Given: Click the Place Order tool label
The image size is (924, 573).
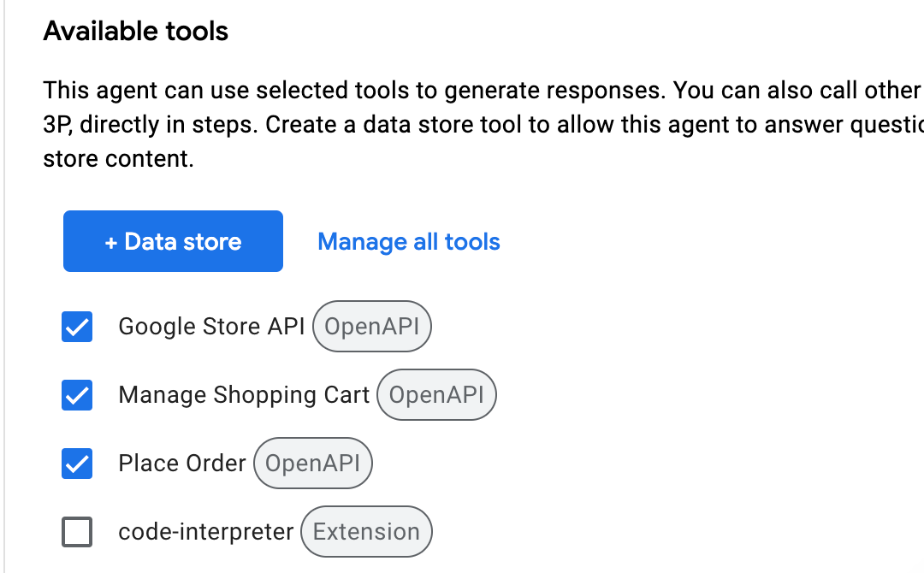Looking at the screenshot, I should tap(182, 463).
